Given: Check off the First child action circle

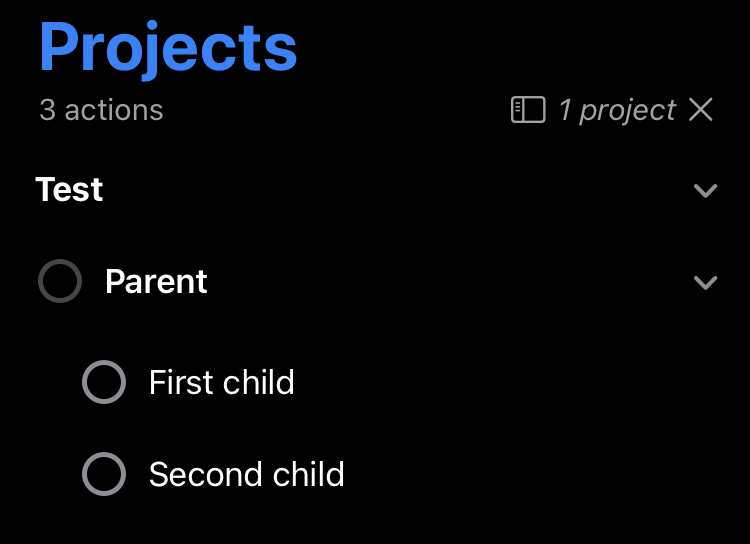Looking at the screenshot, I should (x=104, y=382).
